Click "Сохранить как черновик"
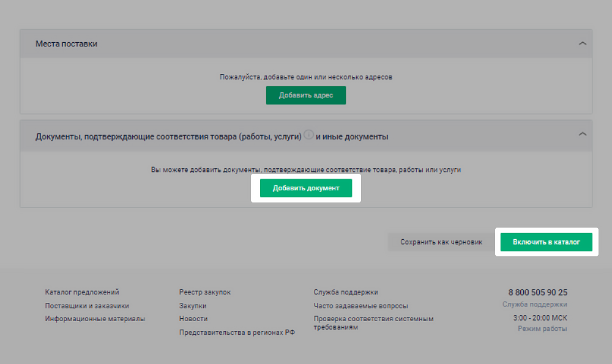Viewport: 612px width, 364px height. [441, 242]
